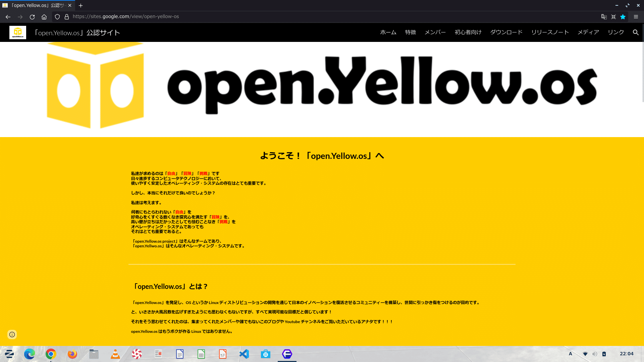Click the site search magnifier icon
This screenshot has width=644, height=362.
(x=635, y=33)
